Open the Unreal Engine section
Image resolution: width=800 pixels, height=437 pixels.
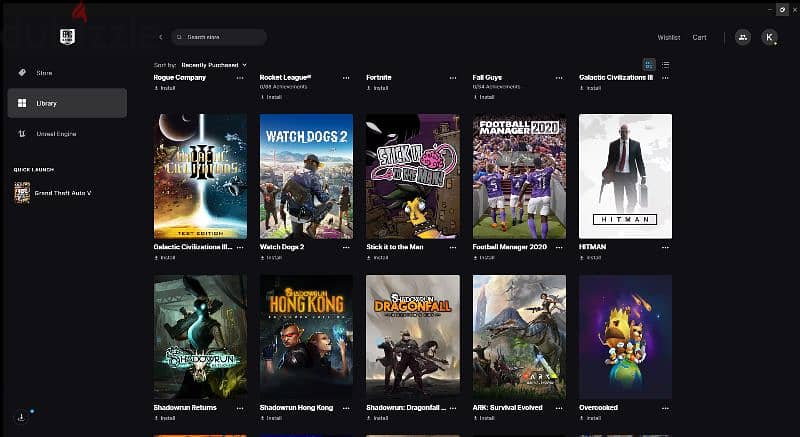(67, 134)
